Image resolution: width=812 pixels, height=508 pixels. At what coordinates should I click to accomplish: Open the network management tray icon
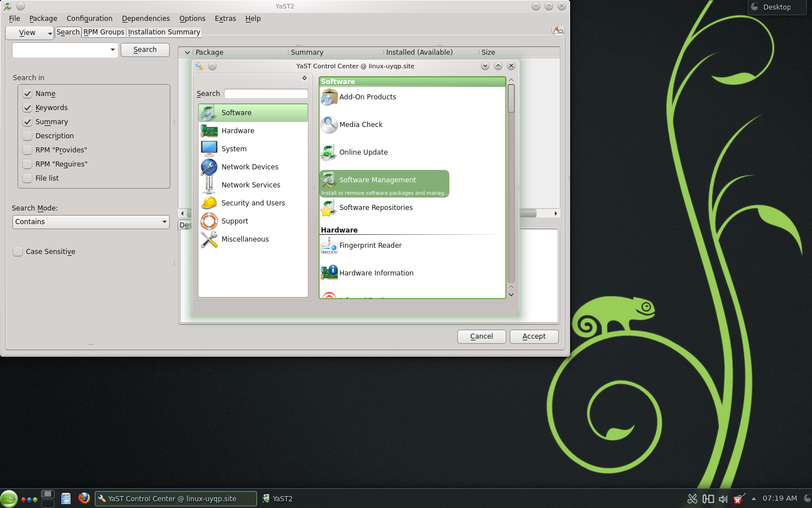(708, 499)
